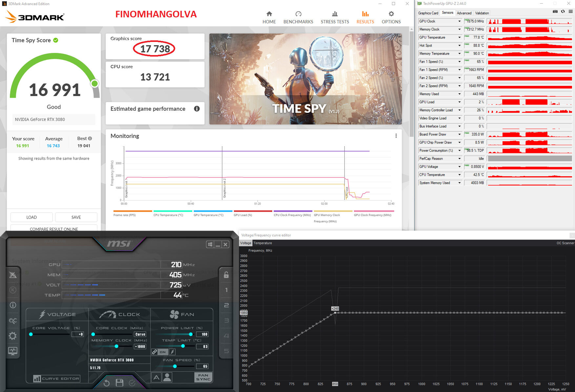This screenshot has height=392, width=575.
Task: Select Afterburner profile slot 4
Action: [x=226, y=336]
